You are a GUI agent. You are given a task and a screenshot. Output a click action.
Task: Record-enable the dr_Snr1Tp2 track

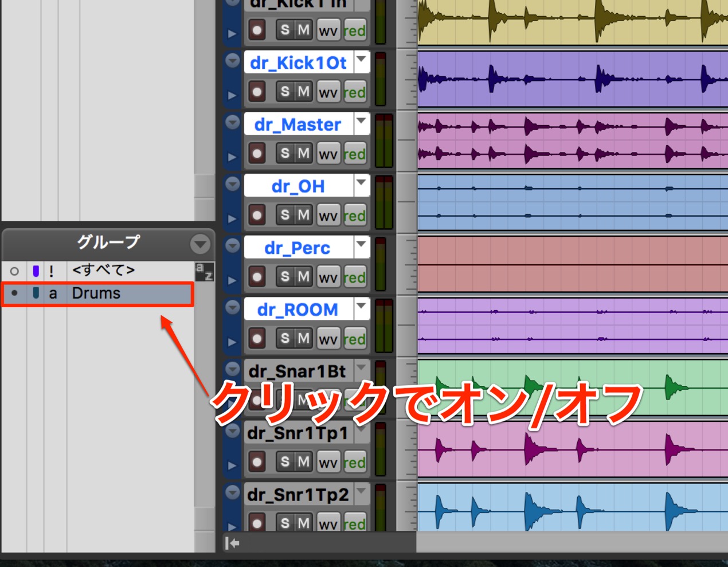pos(257,523)
